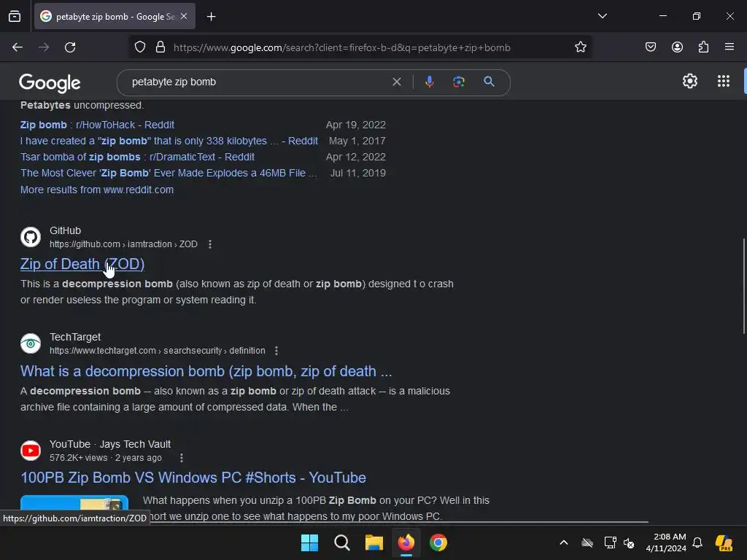Click More results from www.reddit.com
This screenshot has width=747, height=560.
(x=97, y=190)
